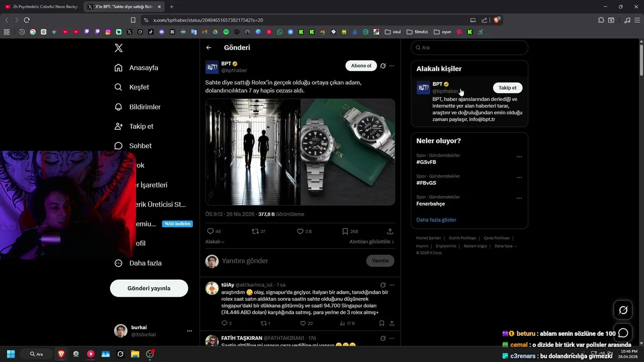Open the floating messages chat button
644x362 pixels.
coord(623,333)
